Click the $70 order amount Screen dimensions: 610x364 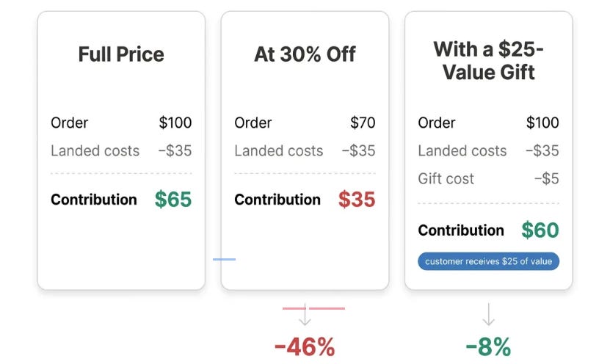[363, 123]
